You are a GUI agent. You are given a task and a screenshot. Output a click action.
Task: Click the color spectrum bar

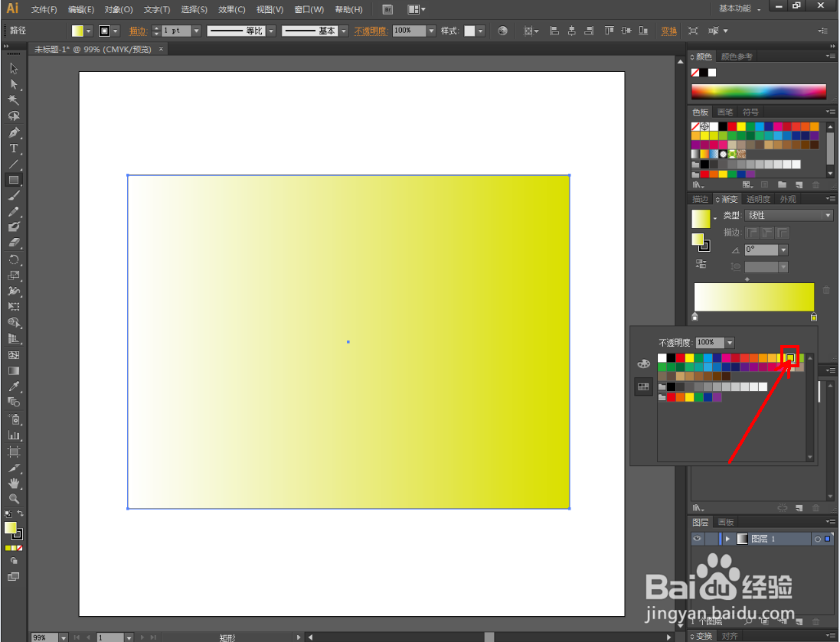tap(759, 92)
